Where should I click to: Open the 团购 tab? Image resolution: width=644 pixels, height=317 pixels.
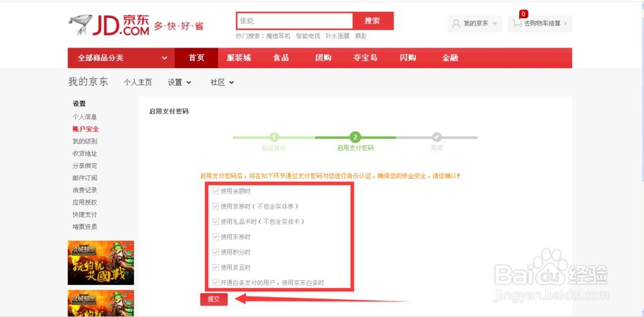pos(323,59)
